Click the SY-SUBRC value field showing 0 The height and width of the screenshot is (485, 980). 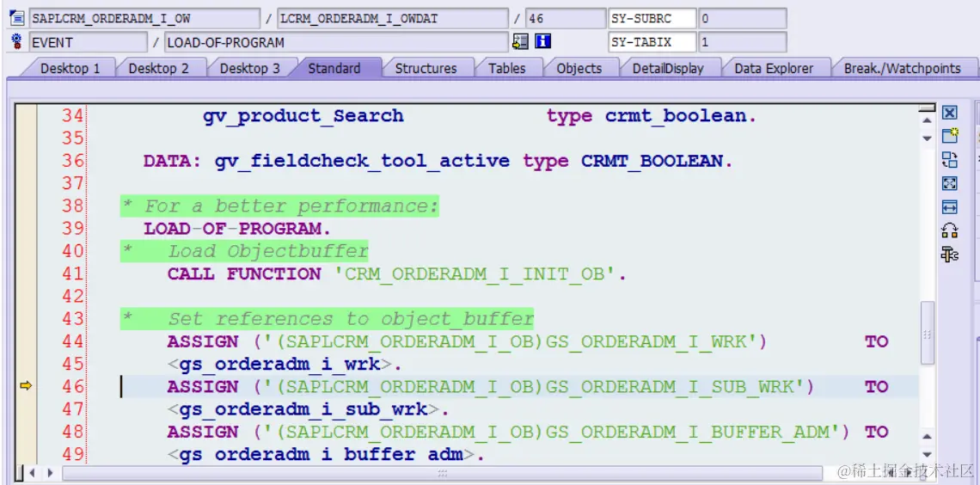click(742, 19)
